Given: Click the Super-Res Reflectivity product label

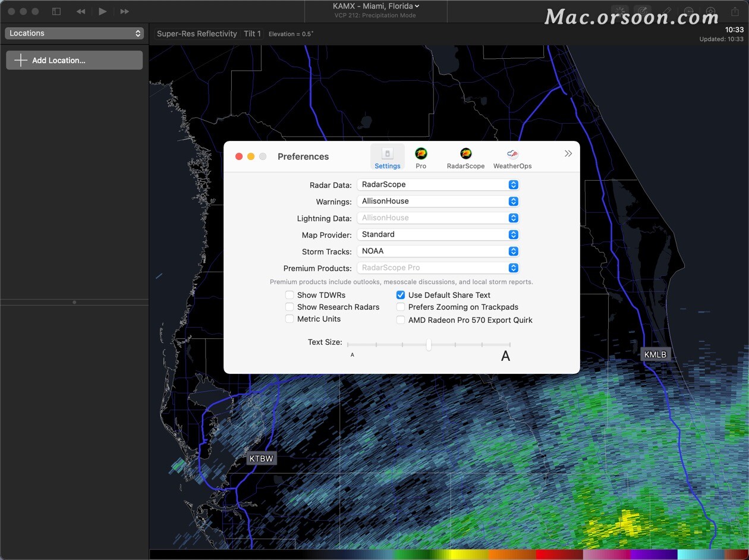Looking at the screenshot, I should pyautogui.click(x=197, y=34).
